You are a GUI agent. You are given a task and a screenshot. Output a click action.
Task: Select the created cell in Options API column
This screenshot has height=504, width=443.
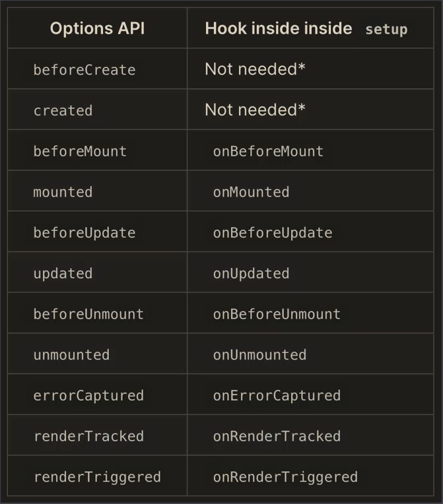coord(63,111)
